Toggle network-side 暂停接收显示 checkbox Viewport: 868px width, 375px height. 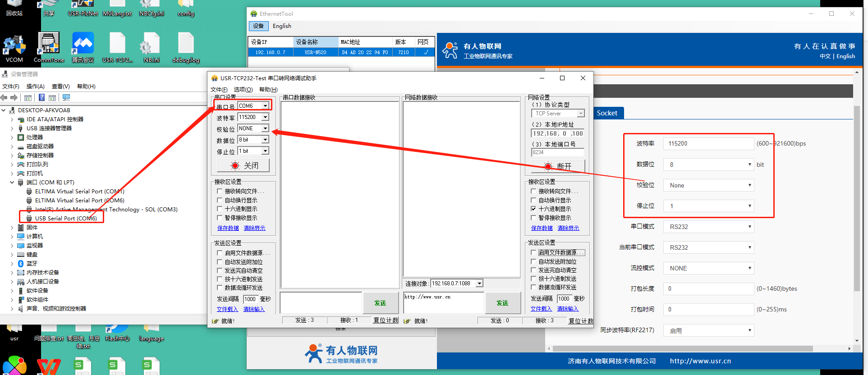point(533,218)
